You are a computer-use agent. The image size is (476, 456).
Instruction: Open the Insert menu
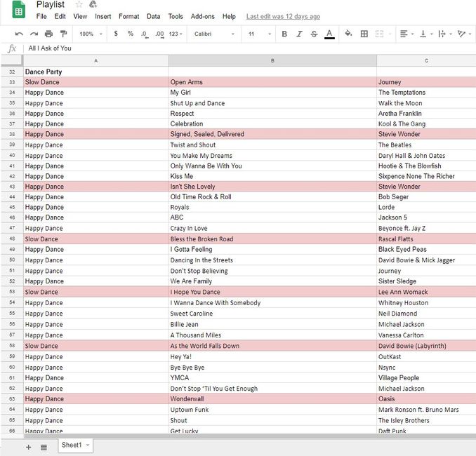click(x=103, y=16)
